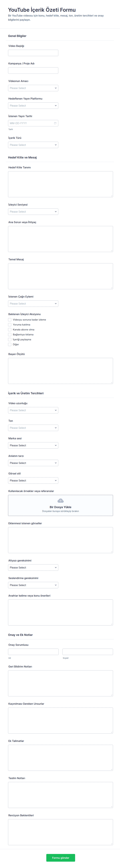Open the İçerik Türü dropdown

point(33,145)
